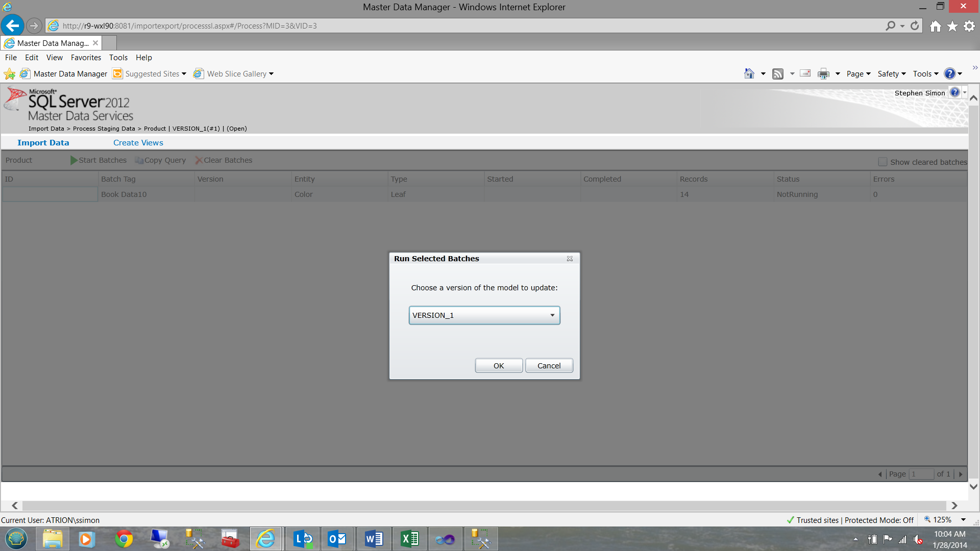Viewport: 980px width, 551px height.
Task: Open the Favorites menu
Action: click(x=86, y=58)
